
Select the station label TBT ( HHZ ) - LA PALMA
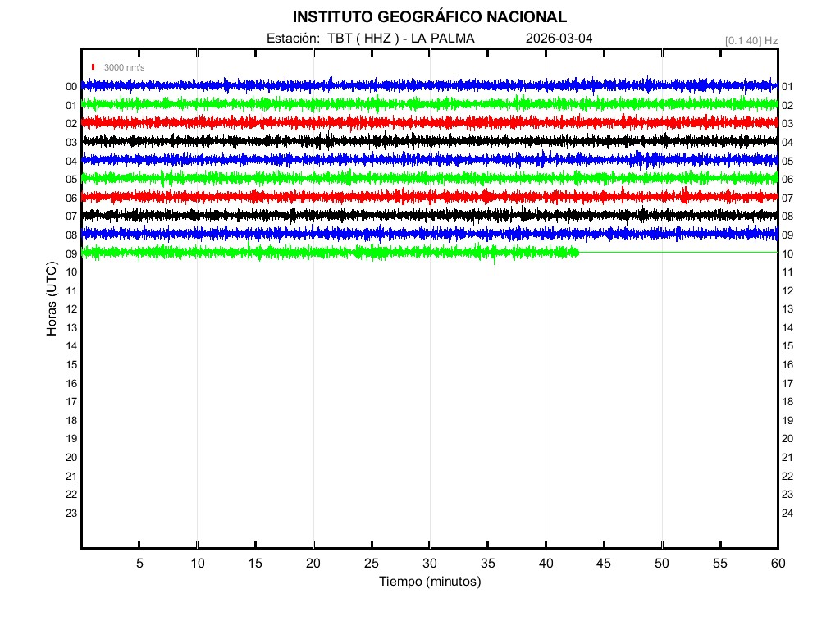[371, 39]
